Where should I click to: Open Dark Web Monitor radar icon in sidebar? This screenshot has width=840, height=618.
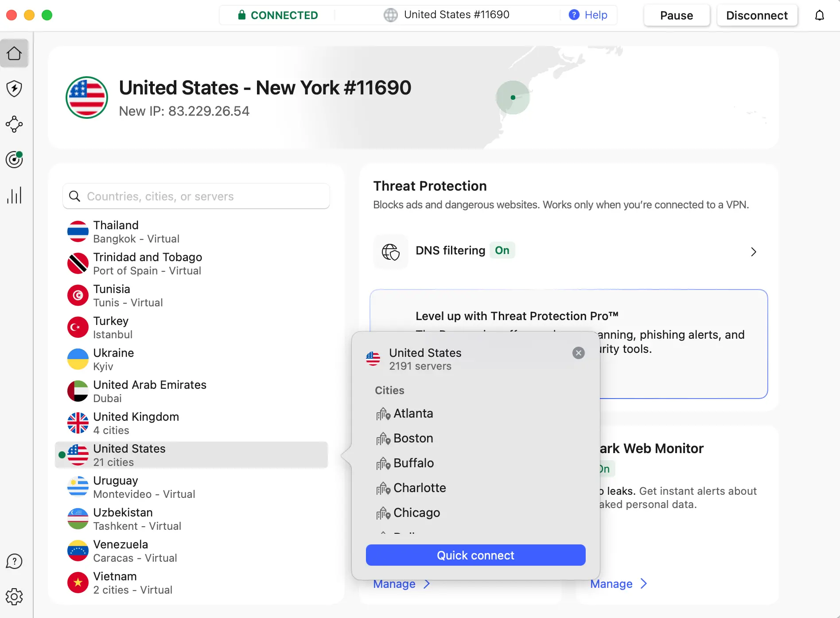click(x=14, y=160)
